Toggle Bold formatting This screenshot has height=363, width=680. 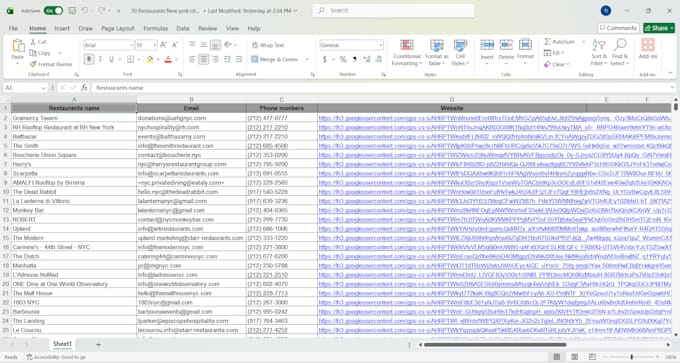click(x=89, y=59)
